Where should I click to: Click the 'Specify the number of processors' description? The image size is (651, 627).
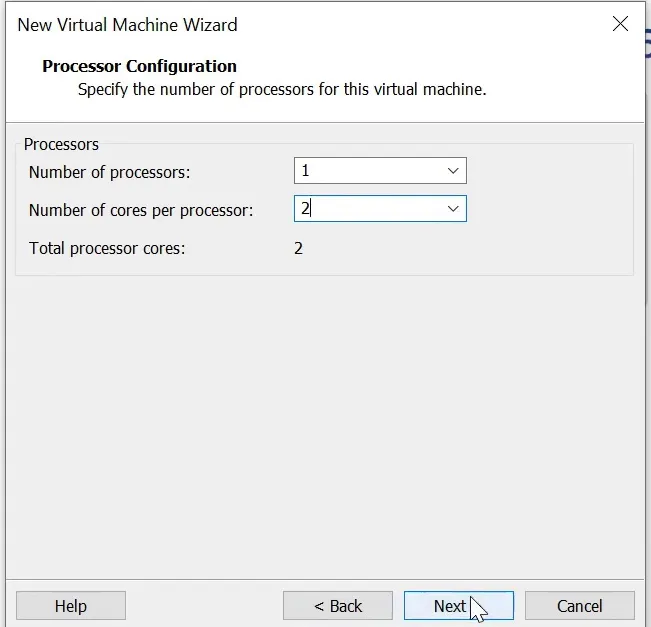[282, 89]
